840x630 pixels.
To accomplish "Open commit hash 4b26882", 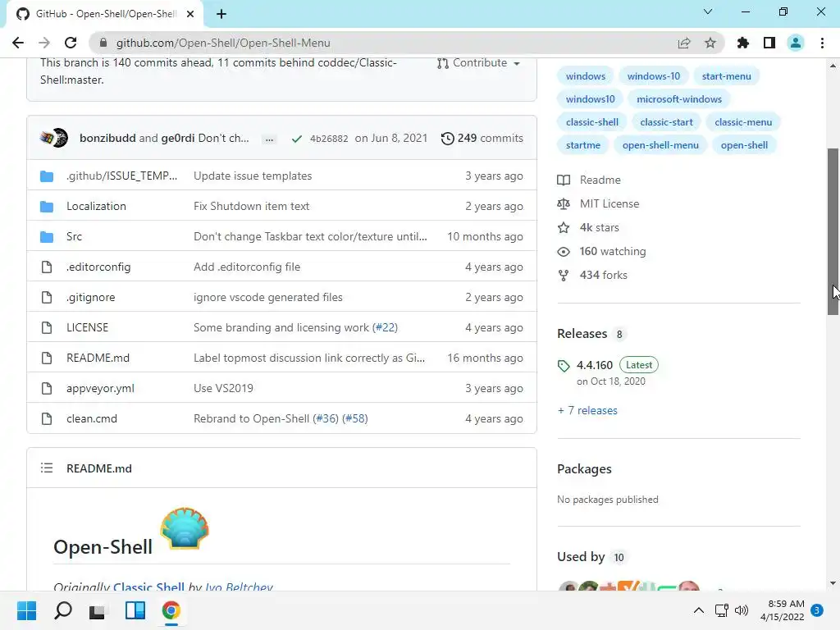I will [329, 139].
